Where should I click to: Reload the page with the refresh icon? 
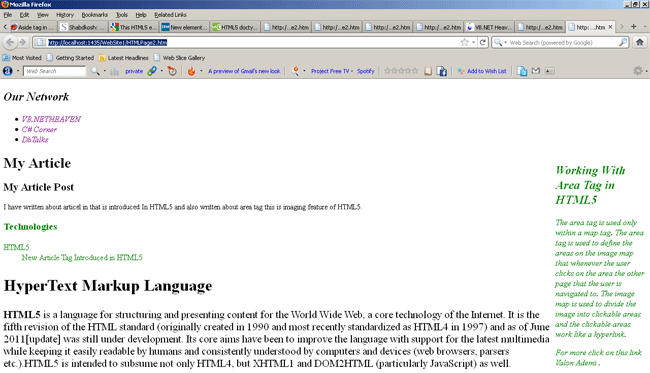pyautogui.click(x=483, y=42)
